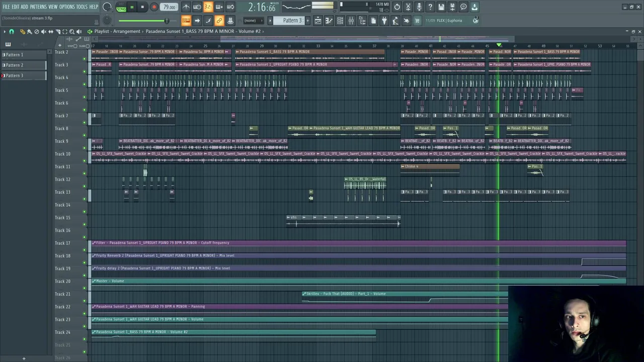
Task: Mute Track 8 with its green dot
Action: (84, 135)
